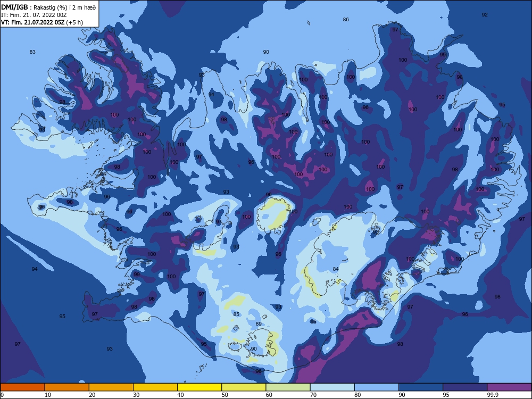532x399 pixels.
Task: Select the bright yellow 40–50 legend swatch
Action: (x=199, y=387)
